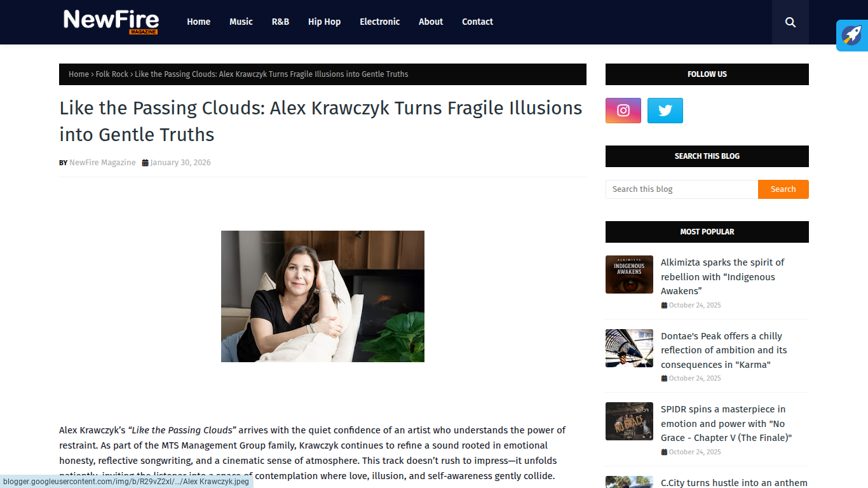Open the Dontae's Peak Karma thumbnail
868x488 pixels.
[x=629, y=348]
